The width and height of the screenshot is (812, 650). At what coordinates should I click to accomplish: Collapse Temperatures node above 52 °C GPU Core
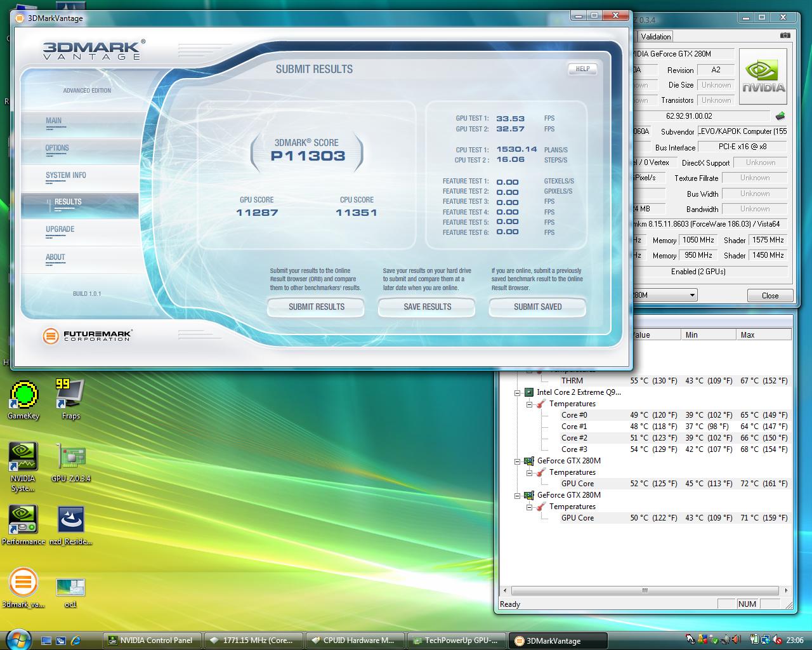tap(530, 472)
